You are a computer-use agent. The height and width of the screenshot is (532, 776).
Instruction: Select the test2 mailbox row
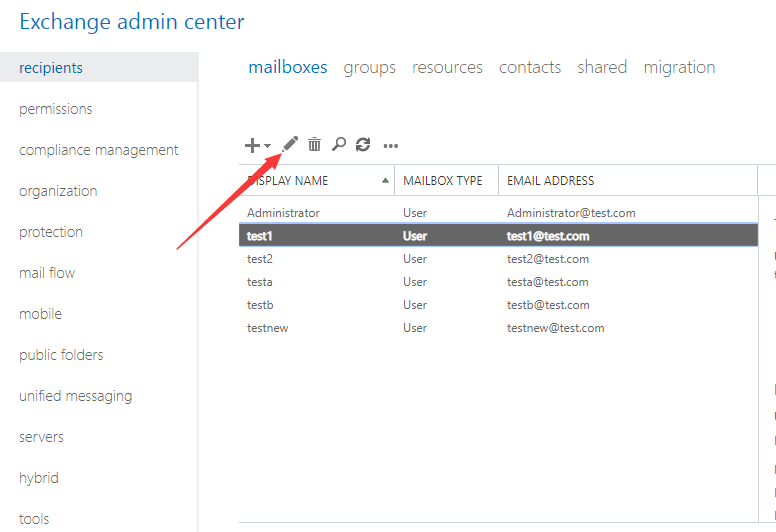(498, 259)
